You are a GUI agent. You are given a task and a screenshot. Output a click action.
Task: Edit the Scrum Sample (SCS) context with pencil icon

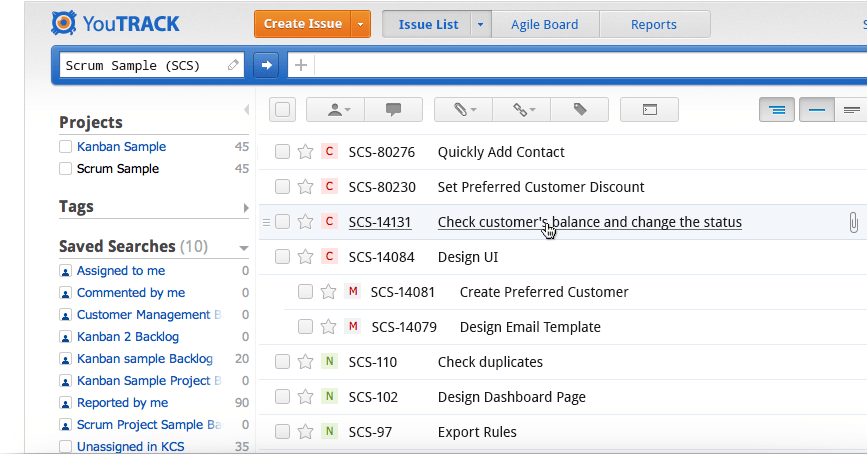click(x=233, y=65)
